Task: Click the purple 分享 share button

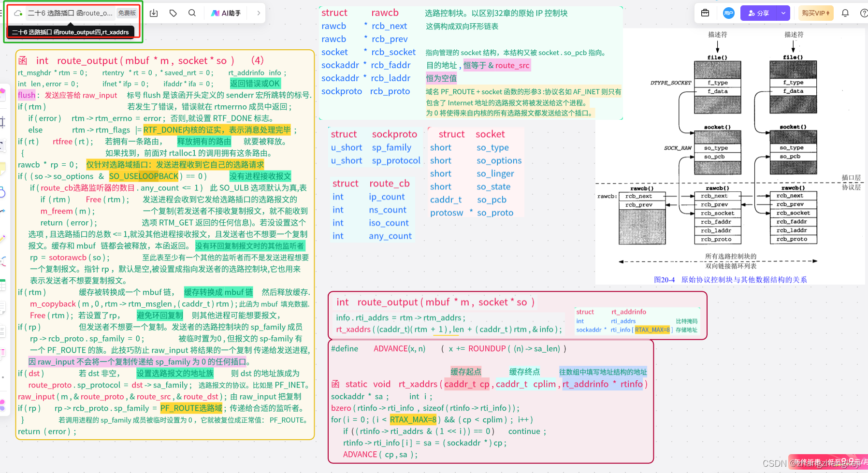Action: (758, 13)
